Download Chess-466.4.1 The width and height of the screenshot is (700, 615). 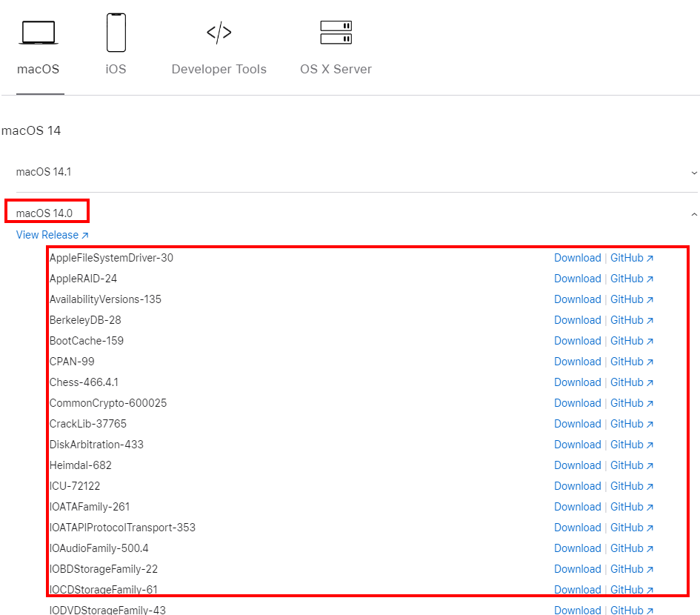(578, 383)
